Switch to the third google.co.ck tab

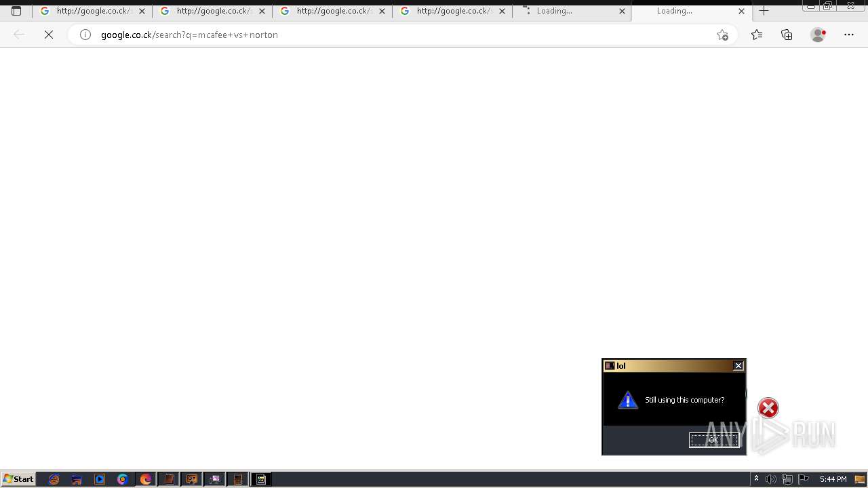click(x=332, y=11)
